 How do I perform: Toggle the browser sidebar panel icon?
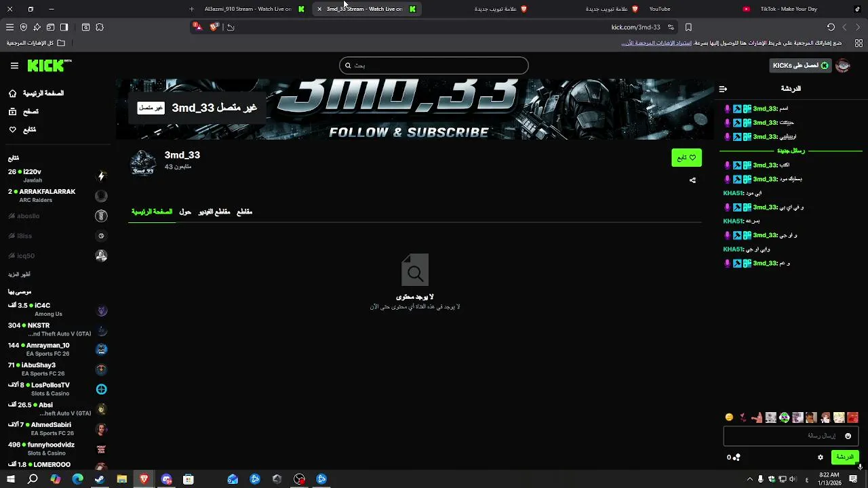pyautogui.click(x=64, y=27)
